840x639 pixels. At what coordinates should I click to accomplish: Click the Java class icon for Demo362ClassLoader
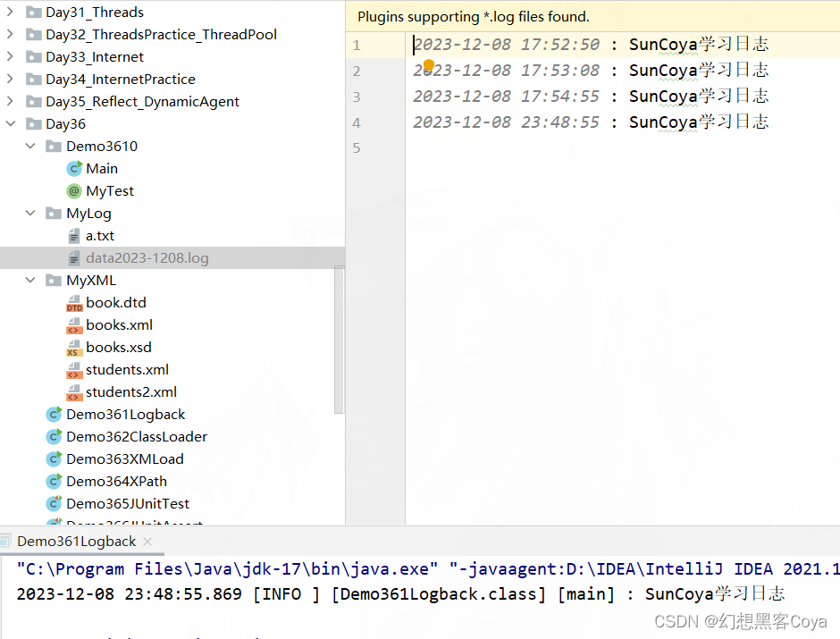53,436
